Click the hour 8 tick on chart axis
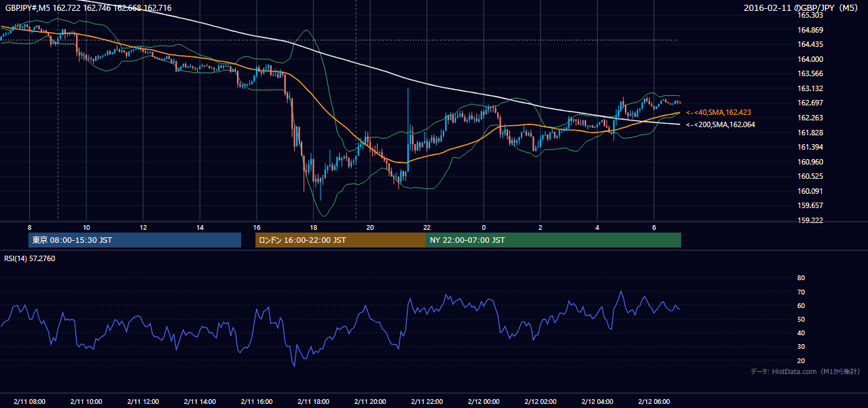Image resolution: width=868 pixels, height=408 pixels. (x=29, y=227)
